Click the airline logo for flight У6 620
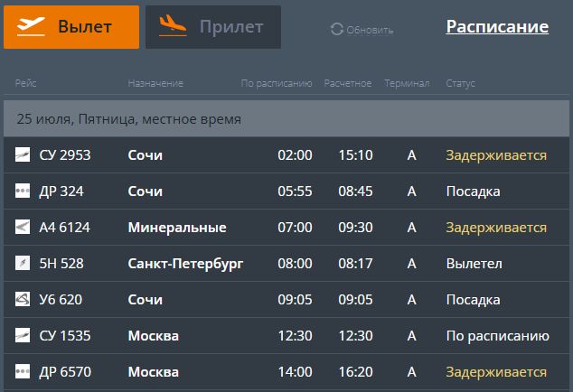Image resolution: width=573 pixels, height=392 pixels. [23, 300]
